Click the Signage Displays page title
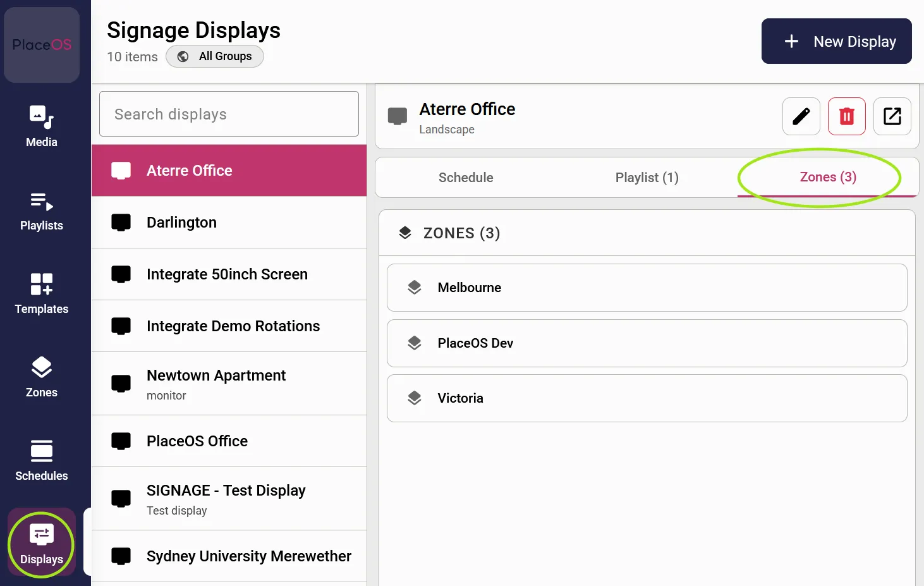The height and width of the screenshot is (586, 924). pyautogui.click(x=193, y=30)
